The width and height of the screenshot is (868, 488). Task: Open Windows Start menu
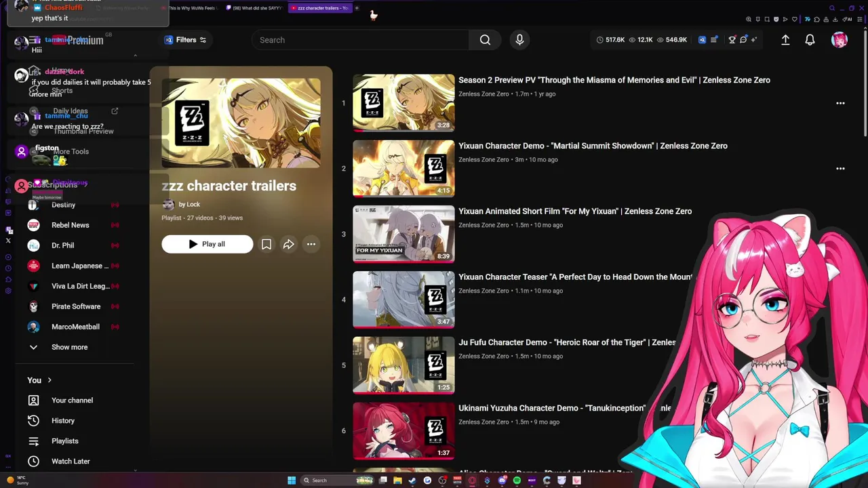pyautogui.click(x=292, y=481)
